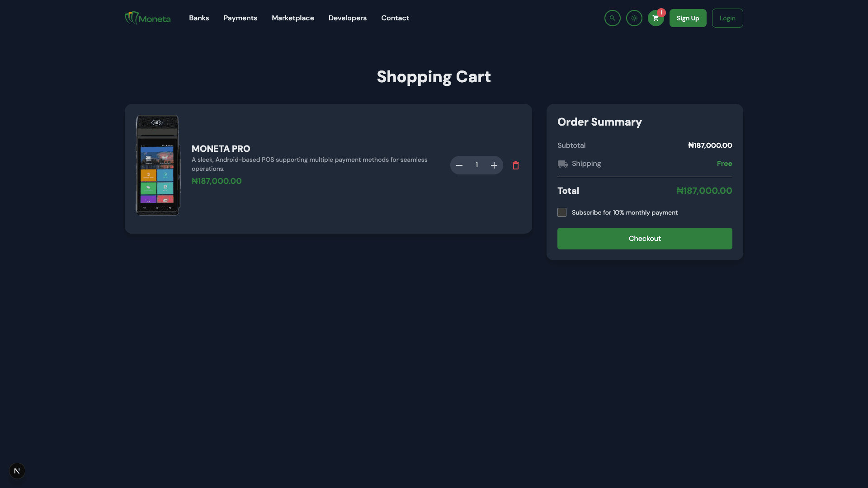
Task: Increase MONETA PRO quantity with plus
Action: tap(494, 165)
